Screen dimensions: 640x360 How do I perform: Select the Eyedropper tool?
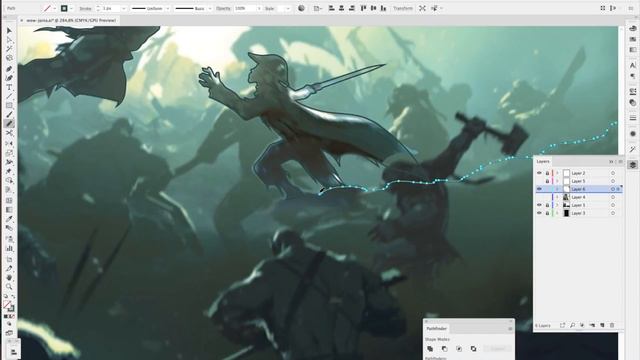click(9, 219)
